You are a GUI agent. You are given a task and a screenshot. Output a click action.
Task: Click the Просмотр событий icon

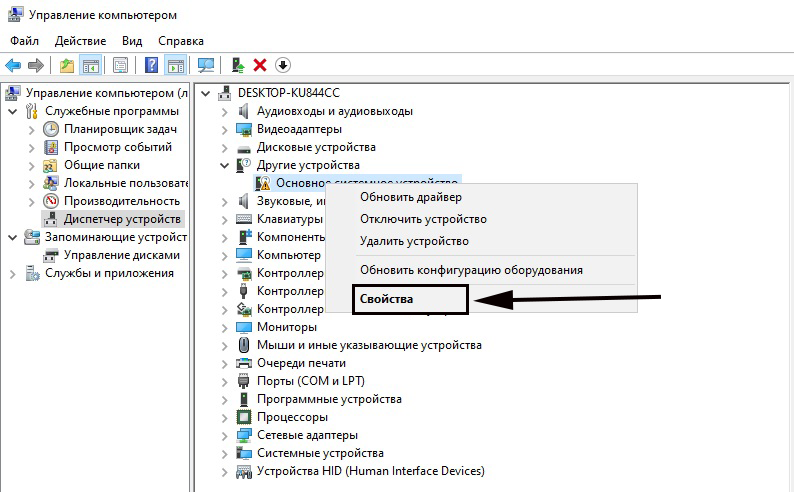[x=51, y=147]
